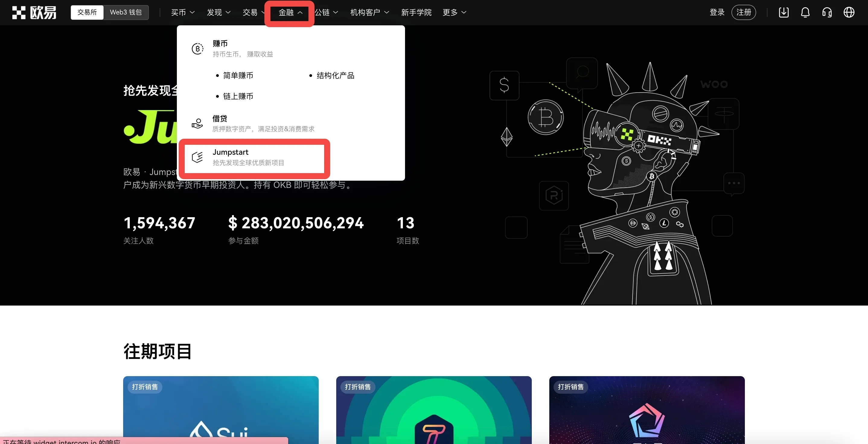Open the 新手学院 nav item

click(x=416, y=12)
